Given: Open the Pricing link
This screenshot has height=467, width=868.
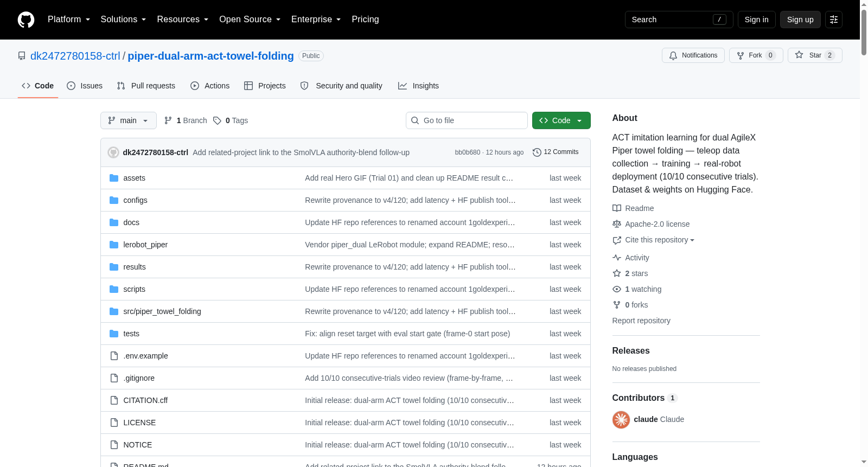Looking at the screenshot, I should point(365,20).
